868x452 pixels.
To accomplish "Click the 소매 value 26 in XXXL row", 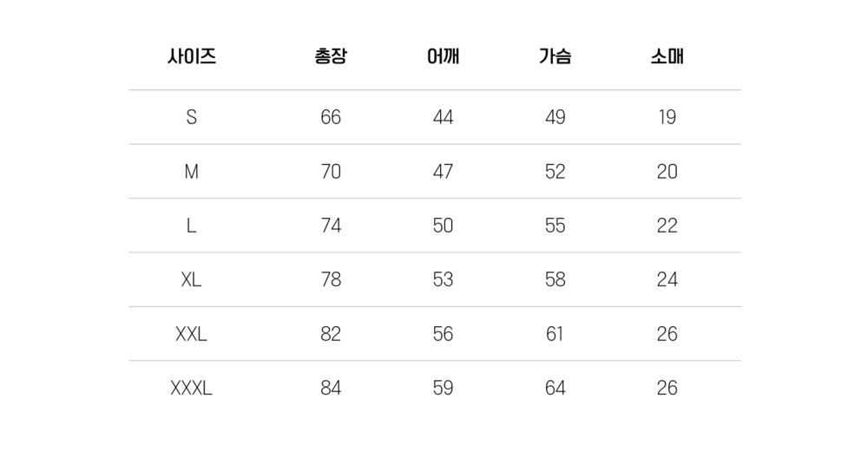I will pyautogui.click(x=667, y=388).
